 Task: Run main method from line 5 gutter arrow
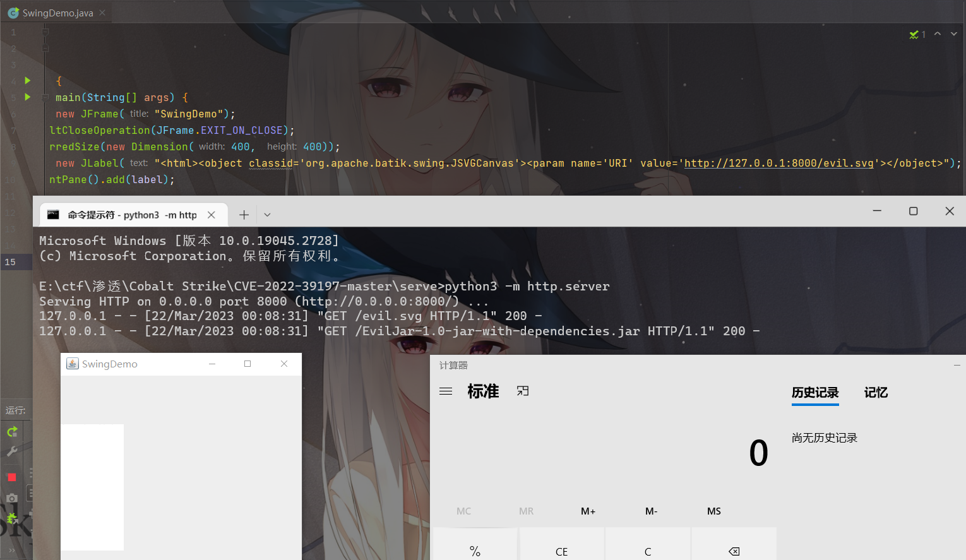[27, 97]
